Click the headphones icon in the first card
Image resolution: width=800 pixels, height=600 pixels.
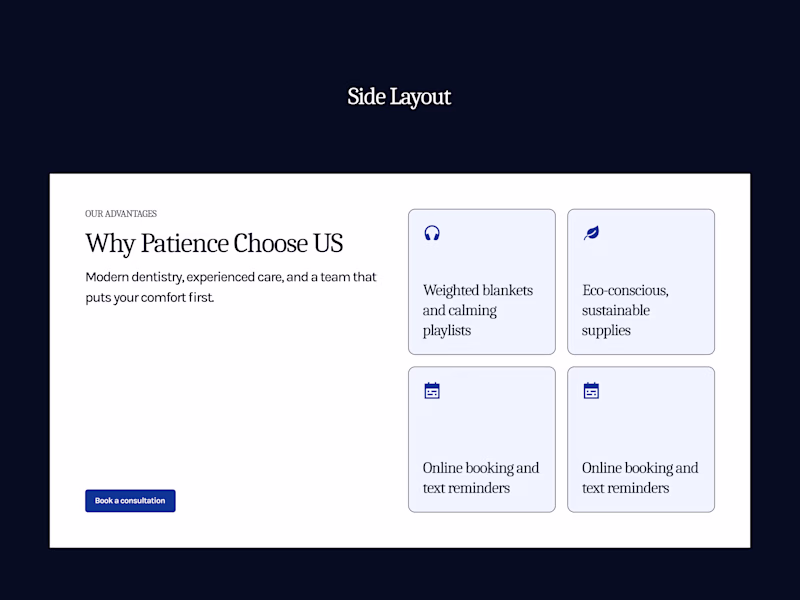432,233
